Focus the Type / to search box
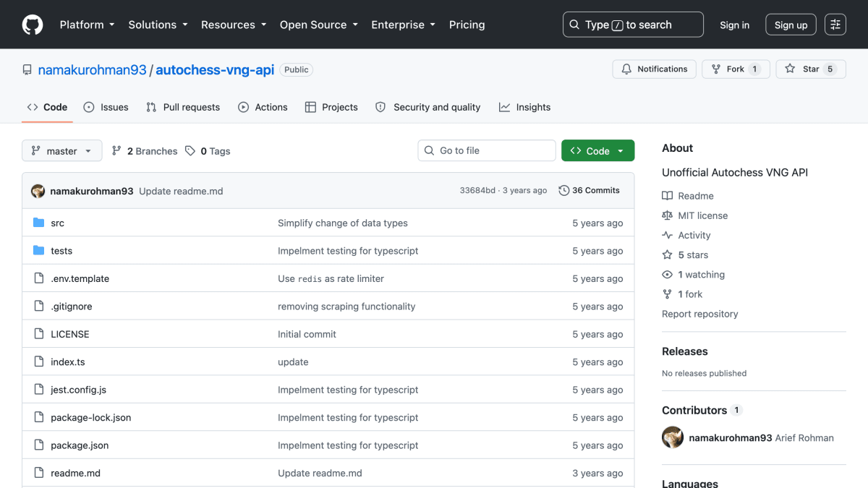The width and height of the screenshot is (868, 488). (633, 25)
